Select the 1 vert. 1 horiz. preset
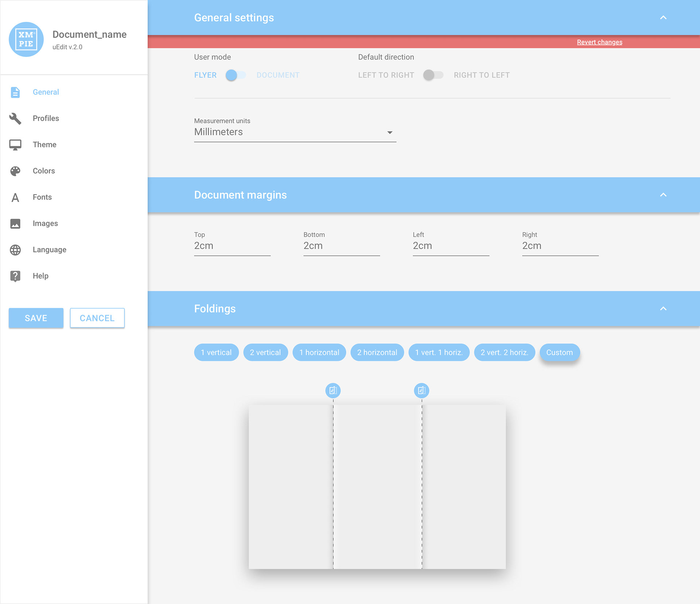The width and height of the screenshot is (700, 604). click(x=439, y=352)
